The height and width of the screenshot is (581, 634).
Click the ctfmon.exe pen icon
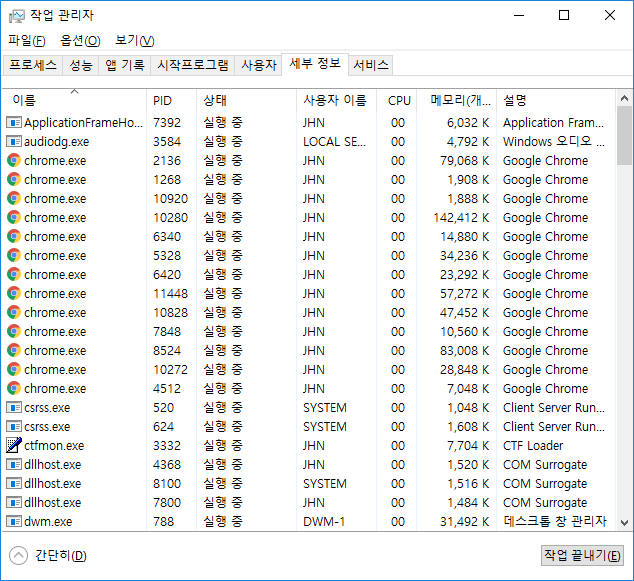(x=14, y=445)
